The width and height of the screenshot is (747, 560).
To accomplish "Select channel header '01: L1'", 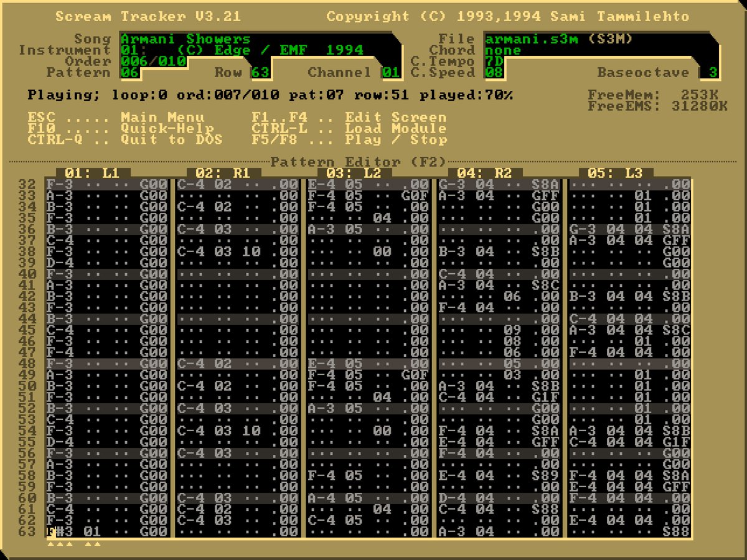I will click(x=93, y=173).
